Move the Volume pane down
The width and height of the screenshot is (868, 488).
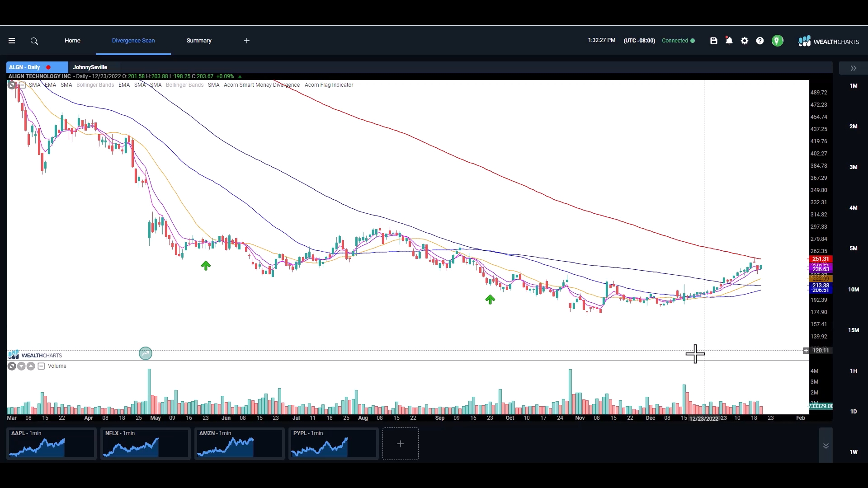click(21, 366)
